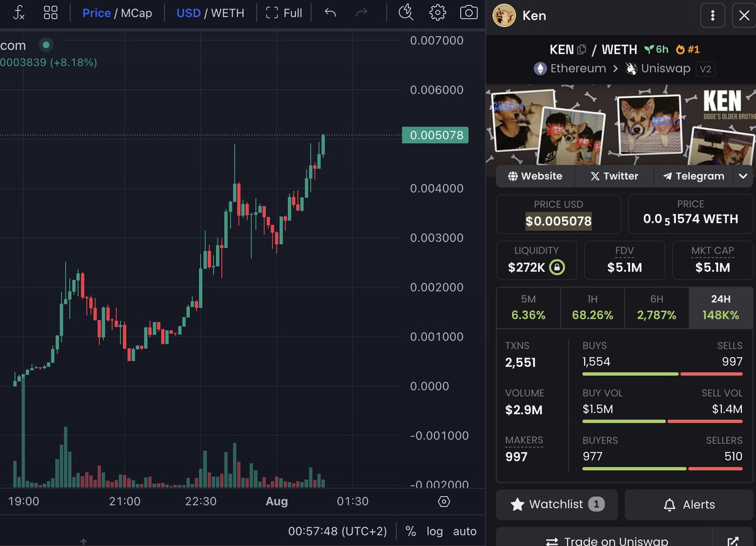Open the fx indicators menu
Screen dimensions: 756x546
[x=19, y=13]
